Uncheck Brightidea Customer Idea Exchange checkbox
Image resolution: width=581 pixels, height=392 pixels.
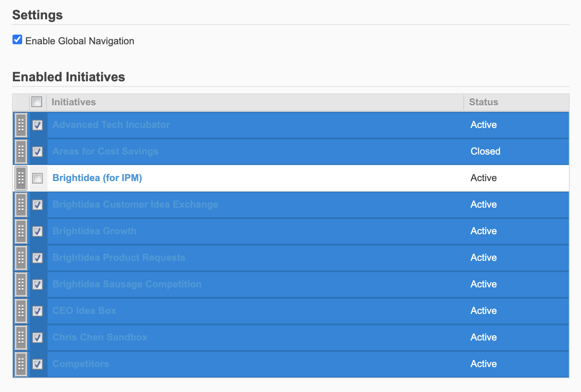pos(37,205)
